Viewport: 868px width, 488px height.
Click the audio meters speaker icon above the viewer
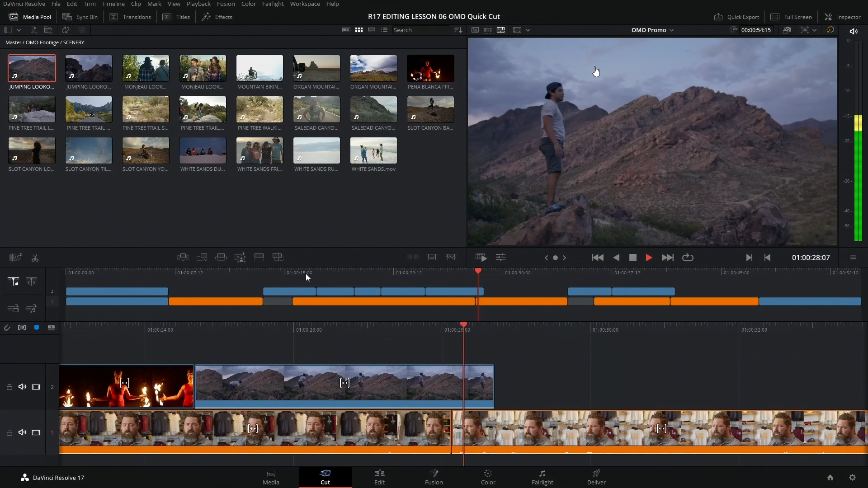pyautogui.click(x=854, y=31)
